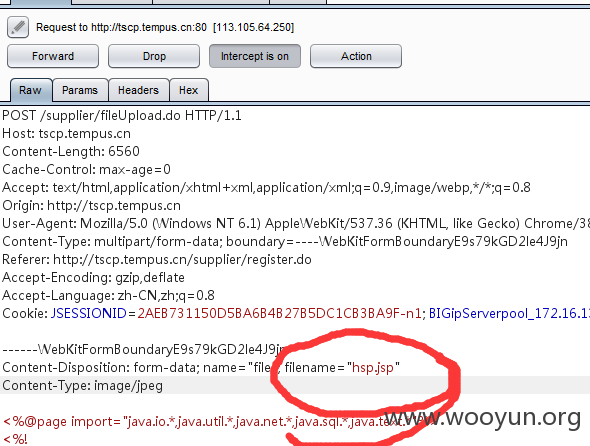
Task: Click the POST /supplier/fileUpload.do request line
Action: coord(122,115)
